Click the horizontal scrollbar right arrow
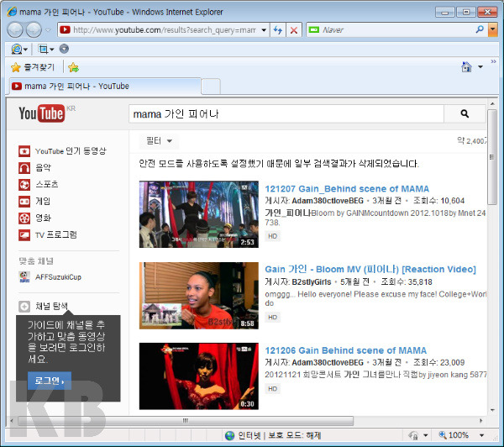This screenshot has height=447, width=504. (480, 421)
